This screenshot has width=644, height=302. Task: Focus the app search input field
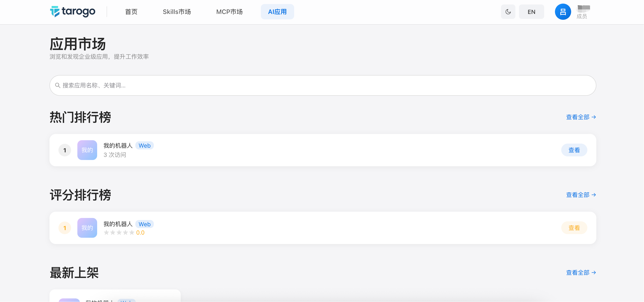[x=323, y=85]
